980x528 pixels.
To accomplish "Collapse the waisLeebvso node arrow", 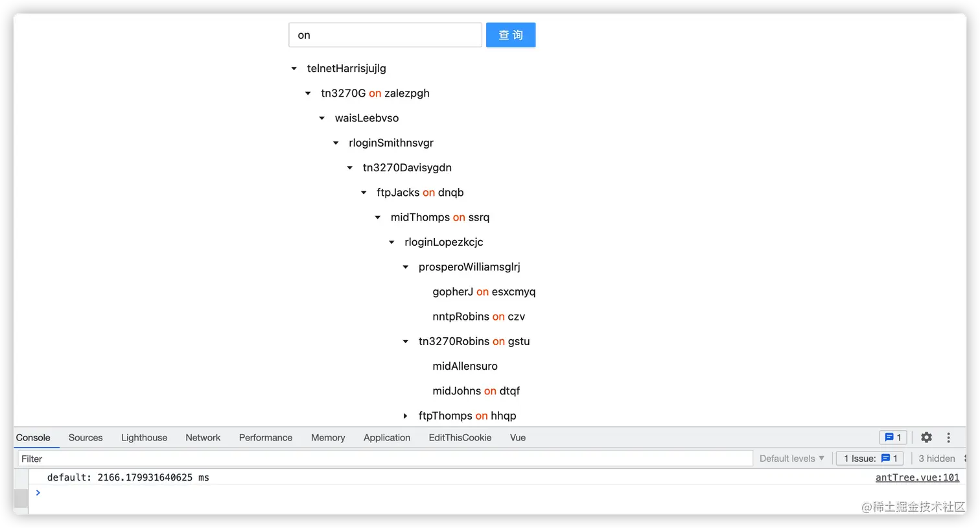I will [x=321, y=118].
